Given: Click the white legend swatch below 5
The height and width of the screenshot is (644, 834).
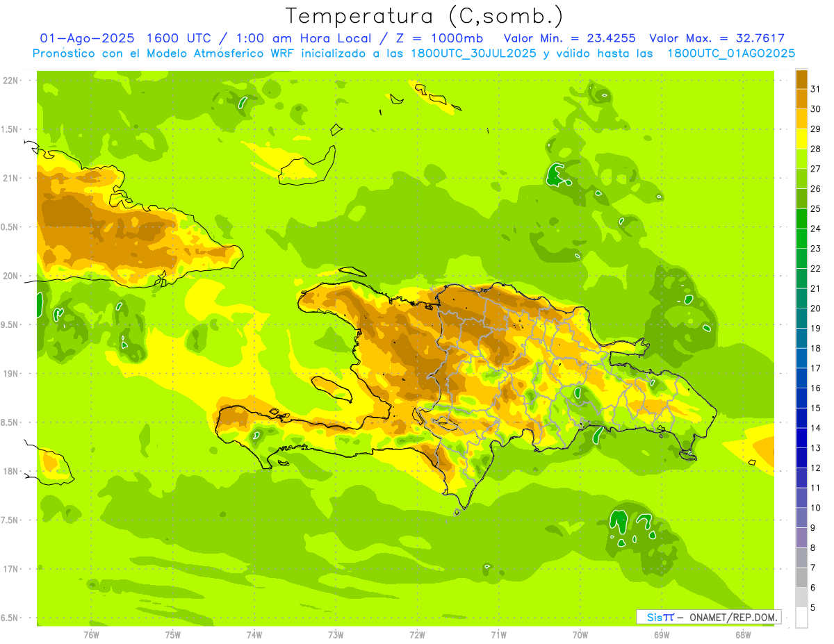Looking at the screenshot, I should point(801,617).
